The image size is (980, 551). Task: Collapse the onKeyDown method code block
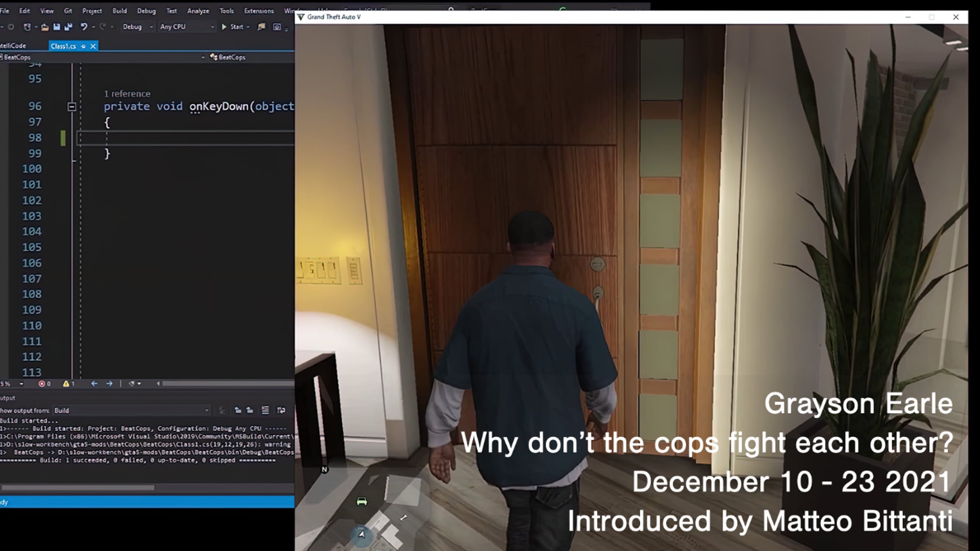click(x=71, y=107)
